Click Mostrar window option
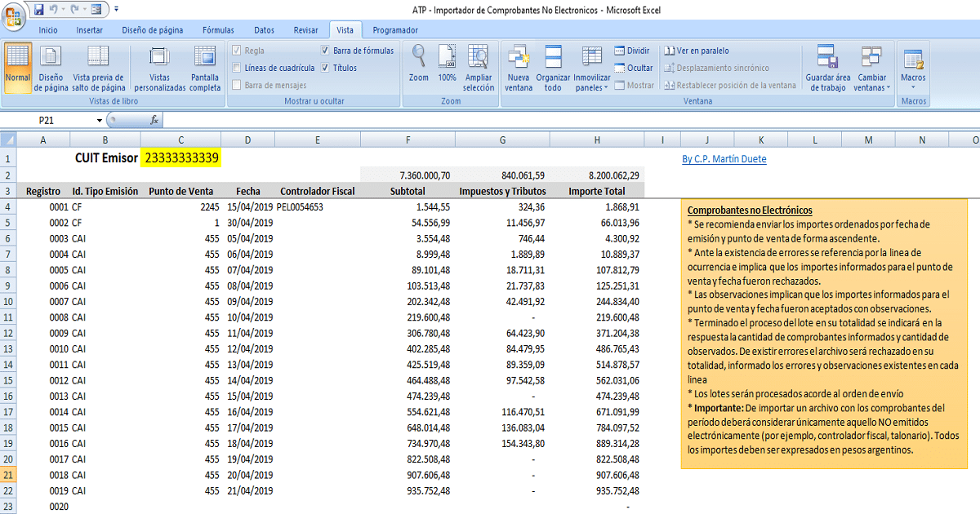This screenshot has width=980, height=514. [635, 85]
